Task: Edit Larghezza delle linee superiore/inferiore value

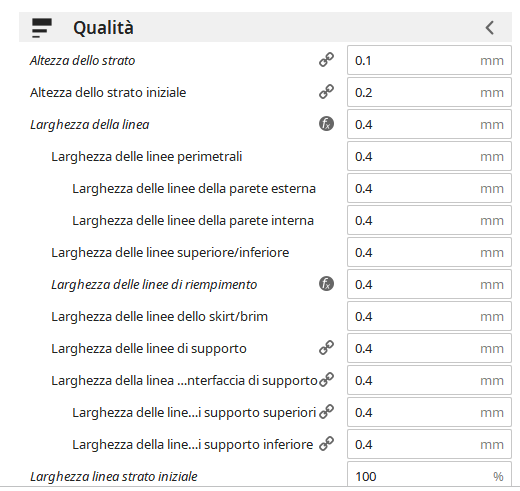Action: pyautogui.click(x=429, y=252)
